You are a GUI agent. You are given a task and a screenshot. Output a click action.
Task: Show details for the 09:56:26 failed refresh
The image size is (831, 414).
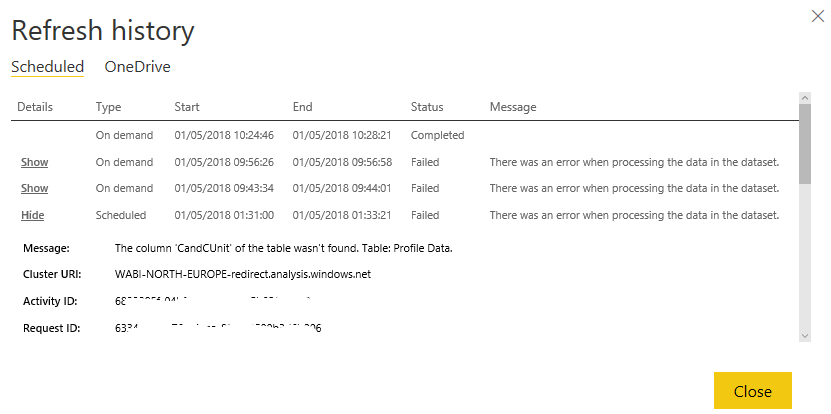tap(34, 162)
